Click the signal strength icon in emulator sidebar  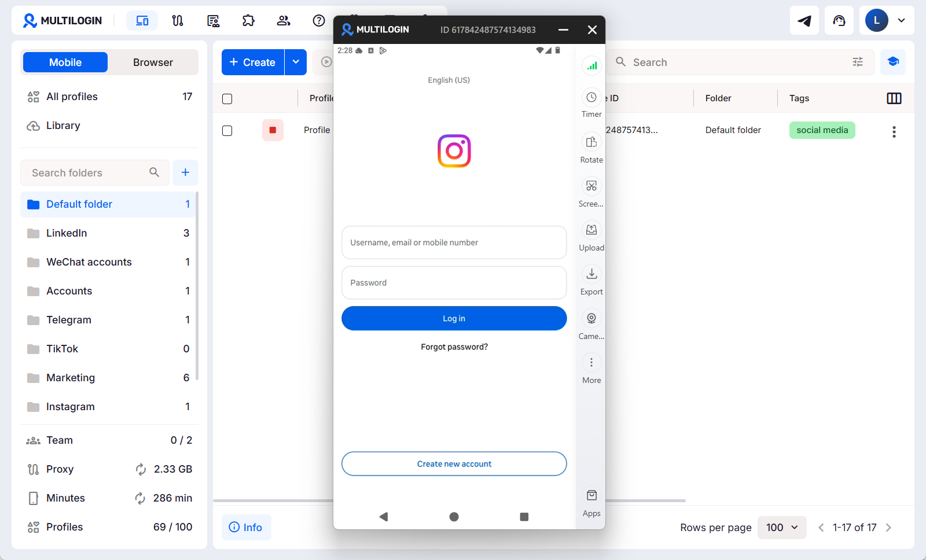591,65
